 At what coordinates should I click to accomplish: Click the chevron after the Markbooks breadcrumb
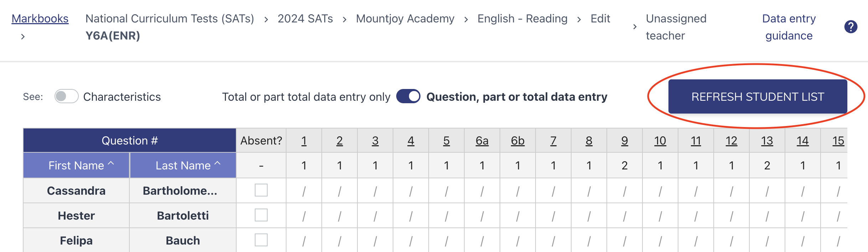[x=23, y=36]
